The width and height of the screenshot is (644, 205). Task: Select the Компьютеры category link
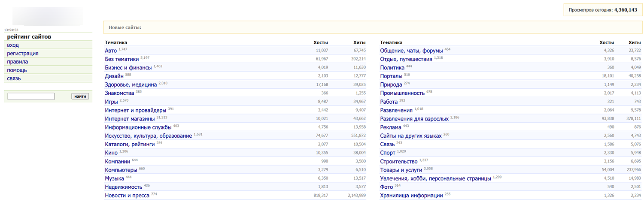[x=121, y=170]
